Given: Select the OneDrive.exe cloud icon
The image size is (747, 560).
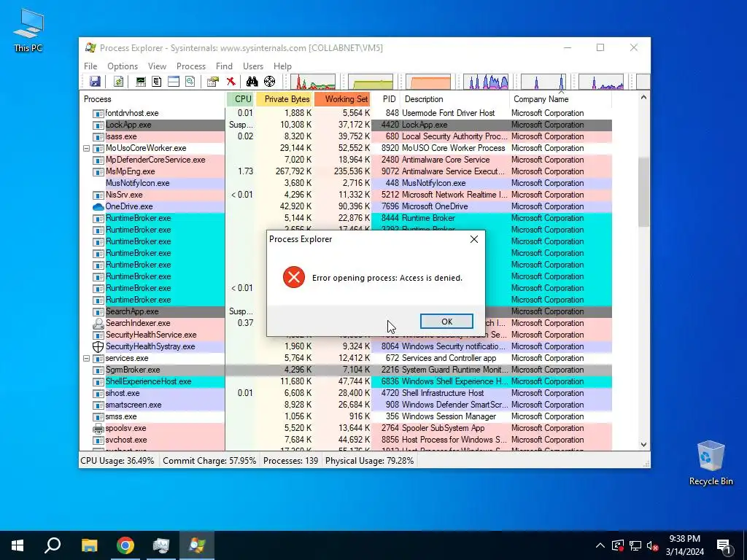Looking at the screenshot, I should pyautogui.click(x=98, y=206).
